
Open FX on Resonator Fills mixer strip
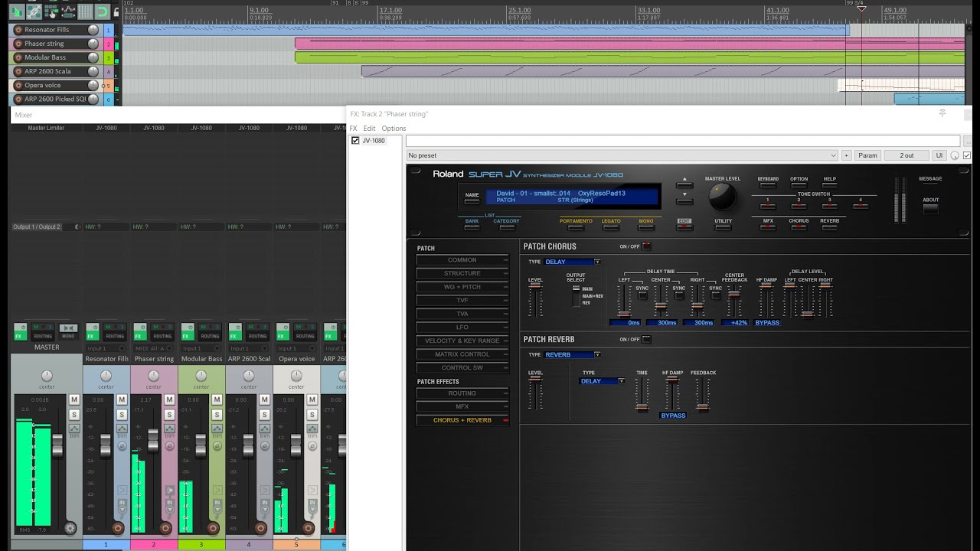92,335
